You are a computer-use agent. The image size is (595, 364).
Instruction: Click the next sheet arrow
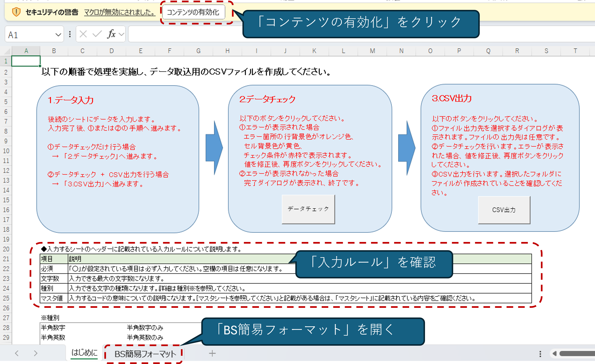pyautogui.click(x=35, y=353)
